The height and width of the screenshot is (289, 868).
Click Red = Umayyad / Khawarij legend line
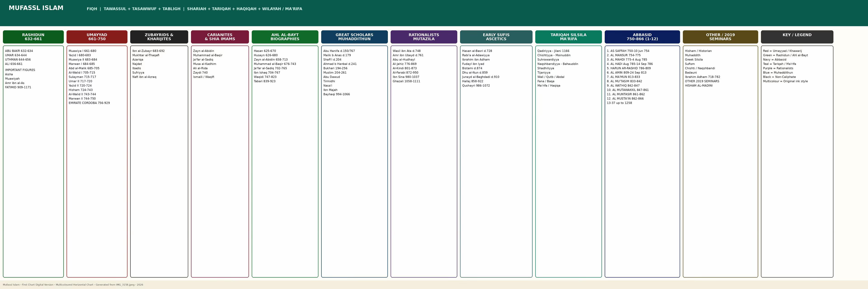pos(782,51)
